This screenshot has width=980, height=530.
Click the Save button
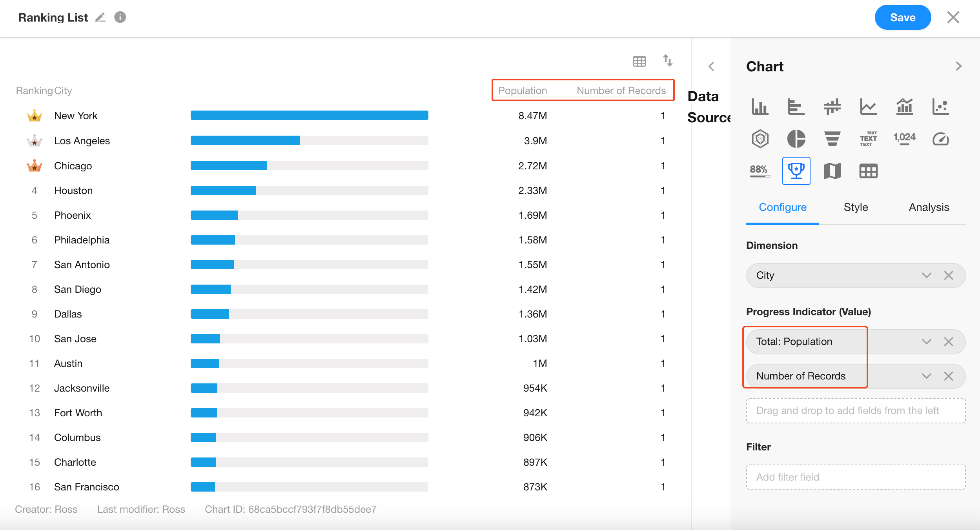[x=902, y=17]
